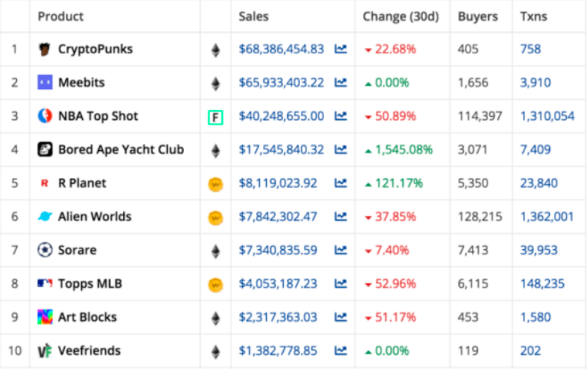Click the Ethereum icon in the CryptoPunks row
Viewport: 588px width, 369px height.
pyautogui.click(x=216, y=50)
